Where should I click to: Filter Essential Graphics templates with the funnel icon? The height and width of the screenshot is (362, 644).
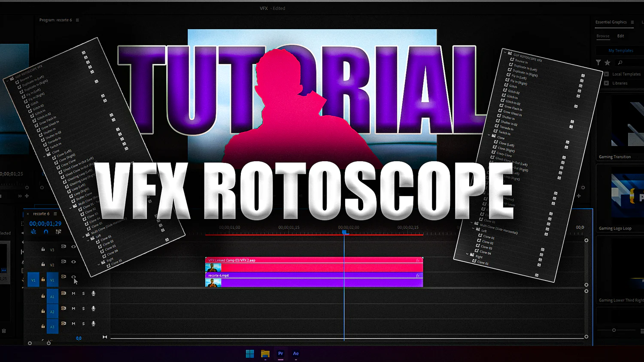point(598,63)
